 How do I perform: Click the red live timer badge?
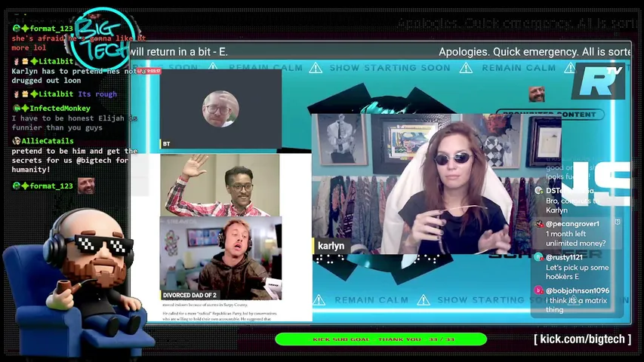tap(149, 71)
